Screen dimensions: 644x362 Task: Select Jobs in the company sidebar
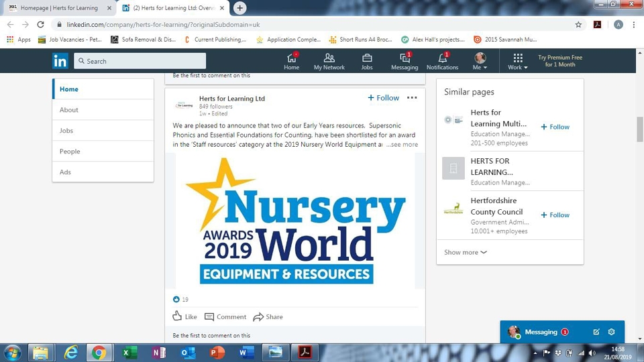[x=103, y=131]
